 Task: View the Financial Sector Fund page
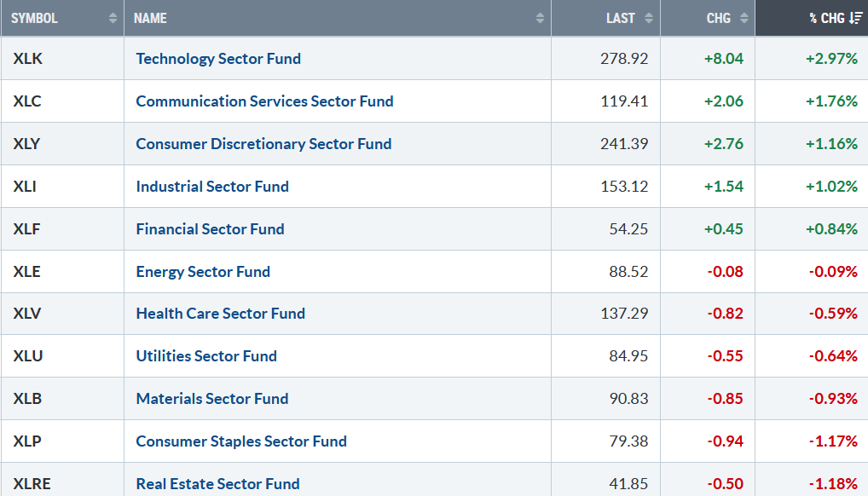coord(210,229)
